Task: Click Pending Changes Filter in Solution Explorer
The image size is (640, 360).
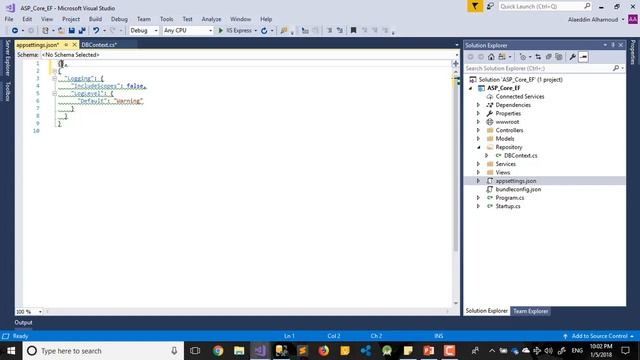Action: [523, 57]
